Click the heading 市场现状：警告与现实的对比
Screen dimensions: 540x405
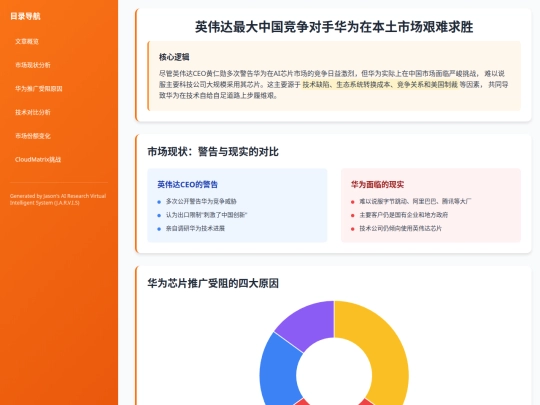(x=213, y=152)
